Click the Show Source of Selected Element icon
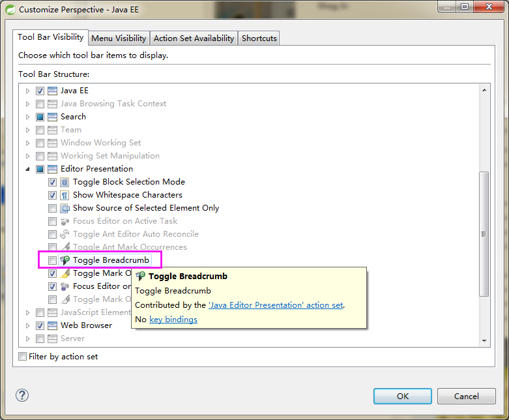The image size is (509, 420). tap(65, 208)
